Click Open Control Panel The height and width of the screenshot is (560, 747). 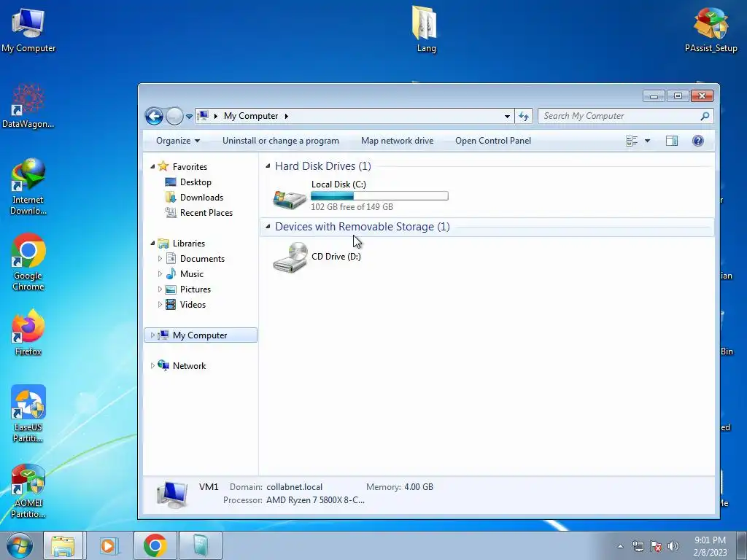point(493,141)
